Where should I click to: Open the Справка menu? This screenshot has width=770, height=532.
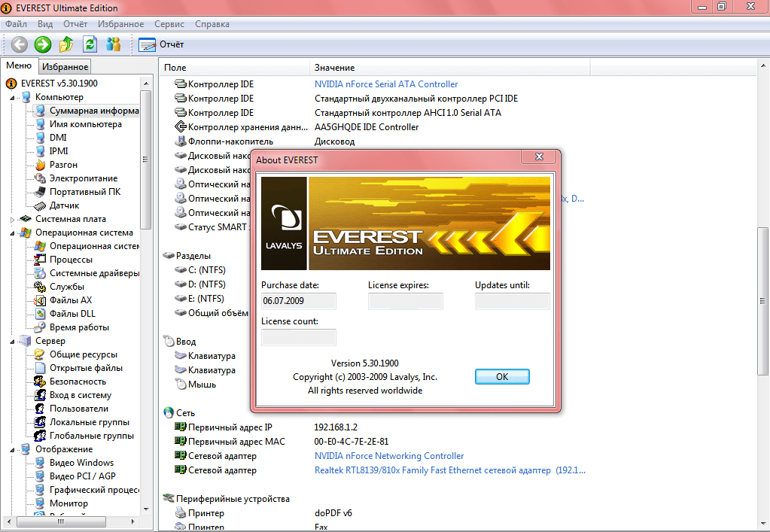point(212,24)
